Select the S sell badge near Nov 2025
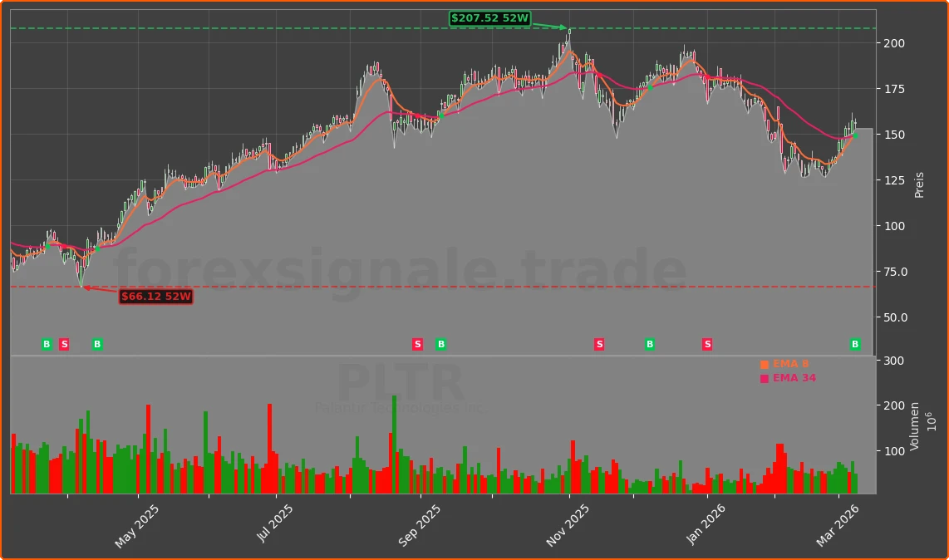This screenshot has height=560, width=949. coord(598,343)
